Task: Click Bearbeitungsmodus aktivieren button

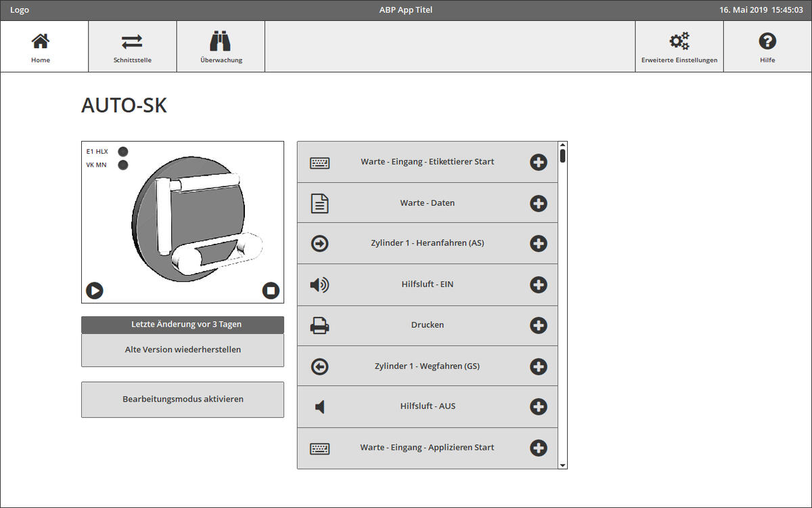Action: point(183,400)
